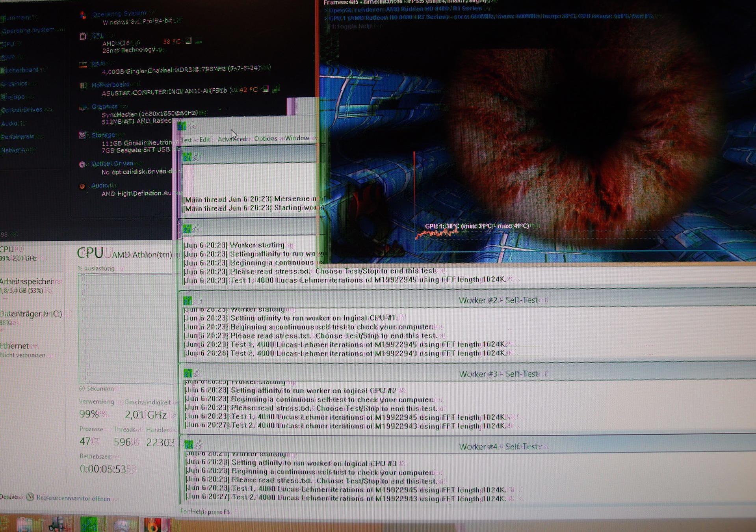Screen dimensions: 756x532
Task: Open the Optical Drives heading link in Speccy
Action: click(x=112, y=163)
